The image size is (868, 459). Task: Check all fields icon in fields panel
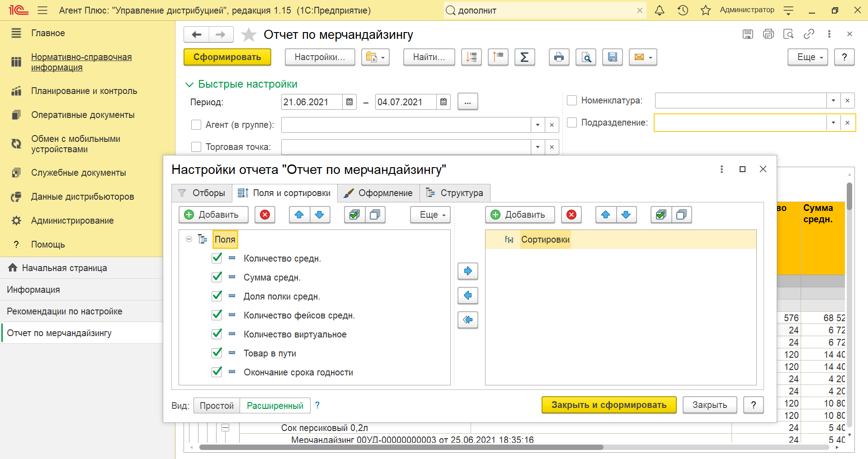coord(354,215)
